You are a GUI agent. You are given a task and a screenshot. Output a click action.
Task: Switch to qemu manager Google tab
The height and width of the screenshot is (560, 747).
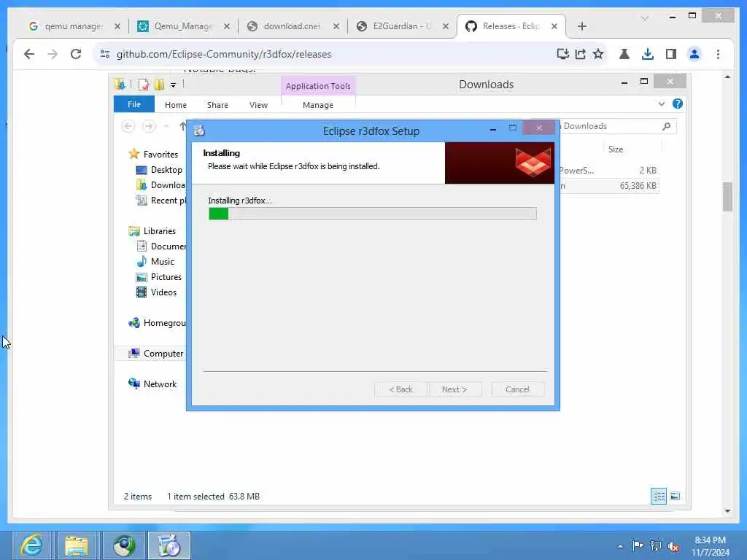coord(74,27)
